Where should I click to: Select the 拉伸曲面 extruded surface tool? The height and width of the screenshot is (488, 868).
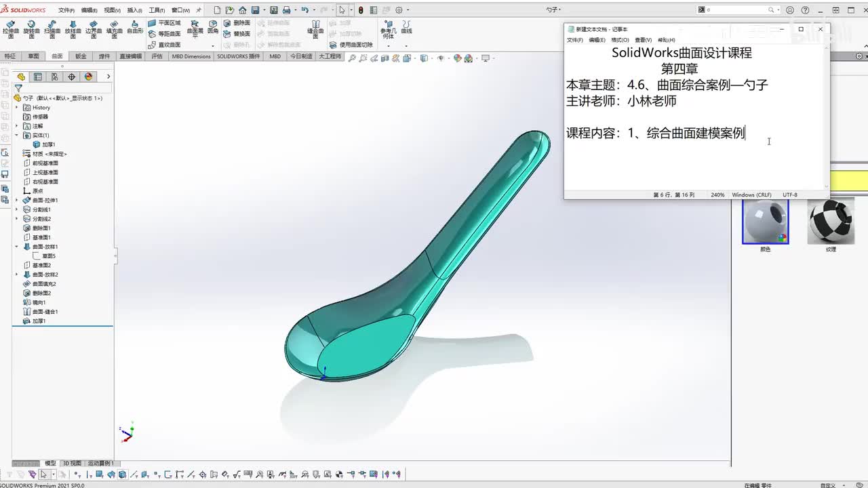coord(11,30)
